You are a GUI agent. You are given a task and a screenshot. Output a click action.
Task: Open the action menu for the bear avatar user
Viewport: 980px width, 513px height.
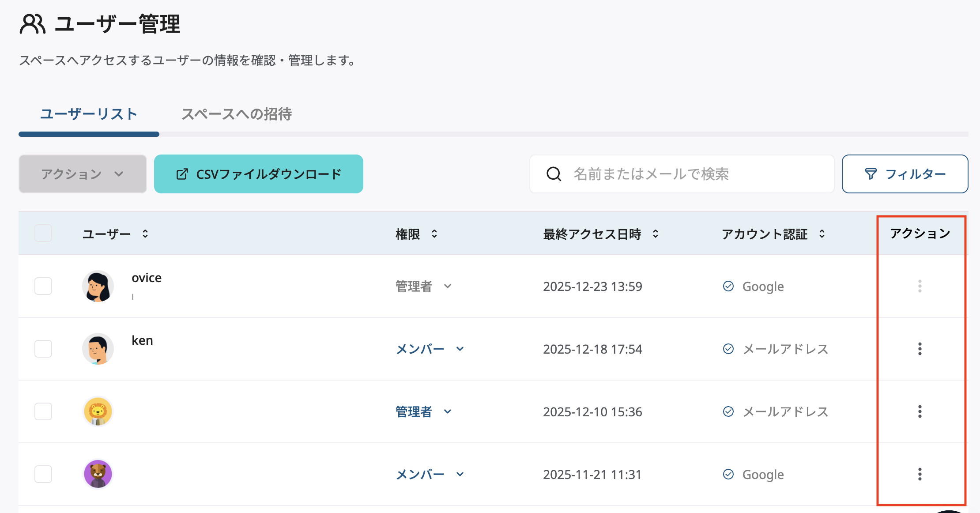click(x=920, y=475)
